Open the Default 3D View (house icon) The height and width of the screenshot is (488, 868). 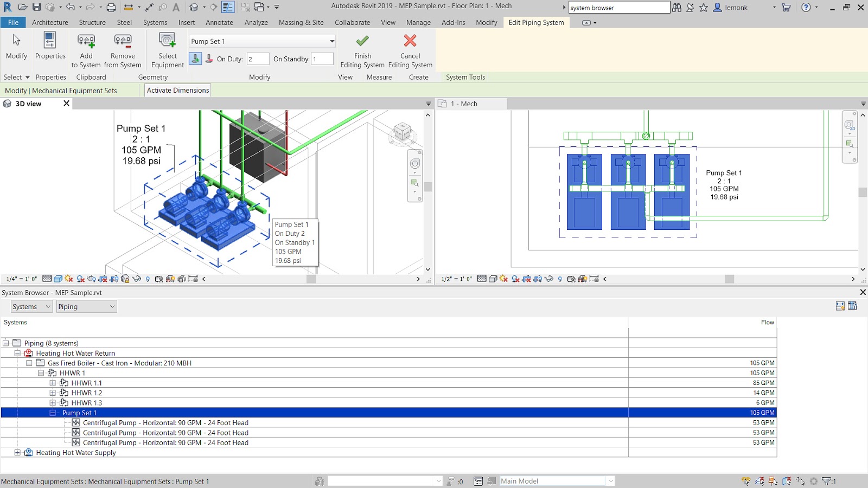click(194, 6)
